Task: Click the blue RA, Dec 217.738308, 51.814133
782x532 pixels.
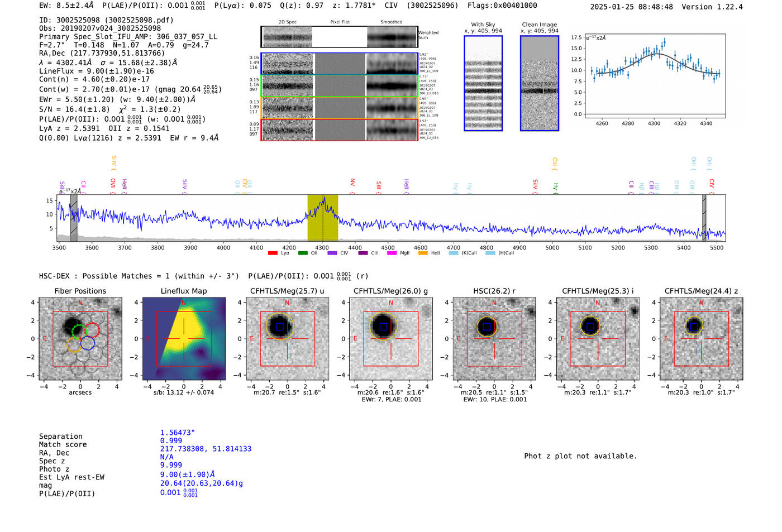Action: (x=206, y=449)
